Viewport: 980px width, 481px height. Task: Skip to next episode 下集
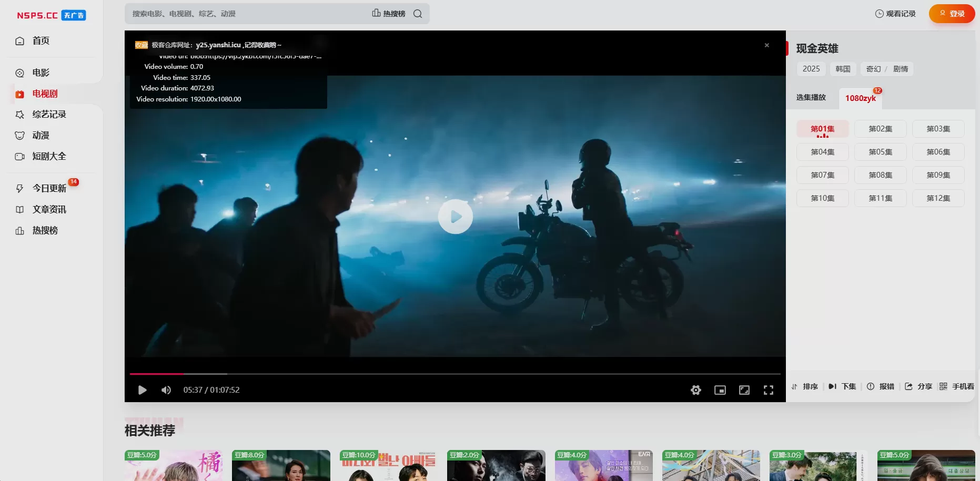tap(842, 386)
